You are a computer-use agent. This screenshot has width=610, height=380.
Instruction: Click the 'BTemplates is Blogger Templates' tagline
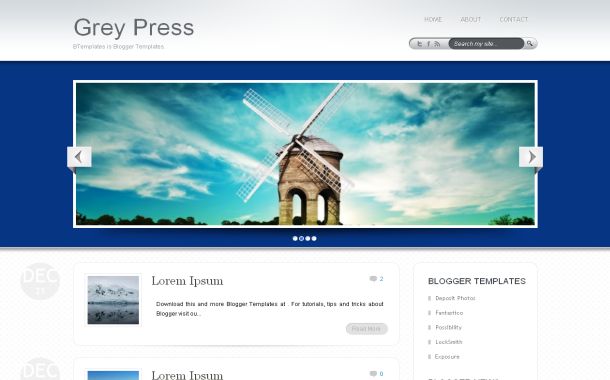click(x=118, y=46)
